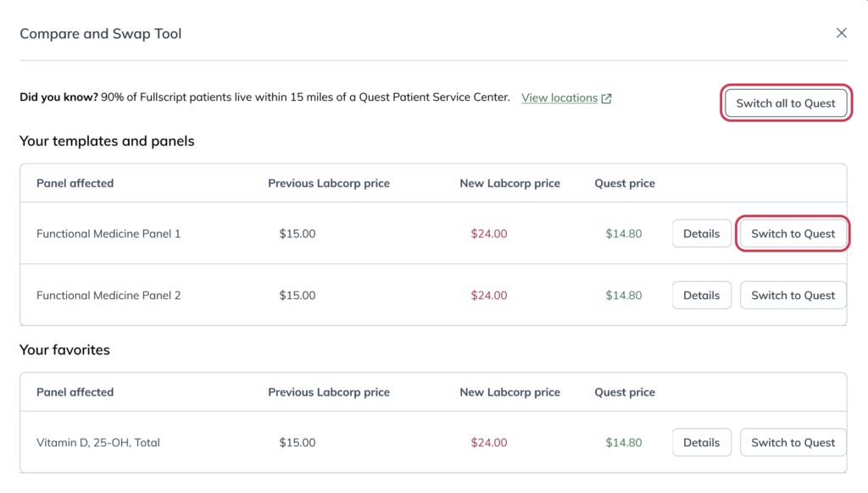The width and height of the screenshot is (868, 493).
Task: Click the Your favorites section heading
Action: pyautogui.click(x=64, y=350)
